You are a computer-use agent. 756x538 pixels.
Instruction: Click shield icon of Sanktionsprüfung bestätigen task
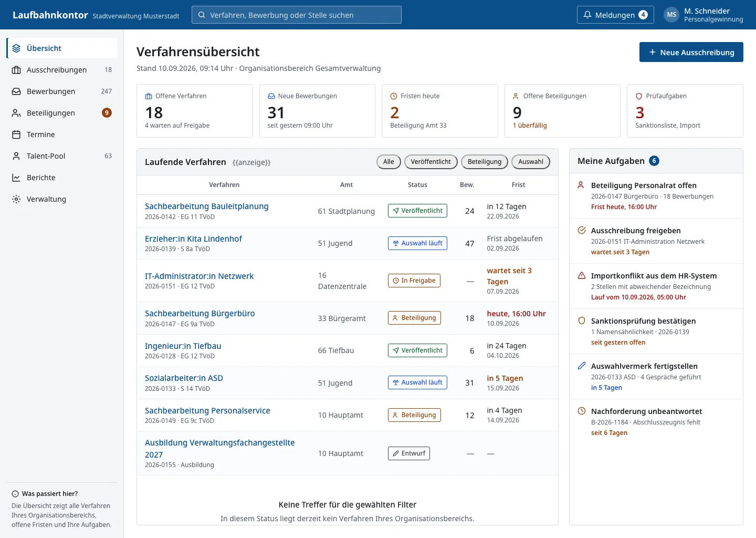click(x=581, y=320)
